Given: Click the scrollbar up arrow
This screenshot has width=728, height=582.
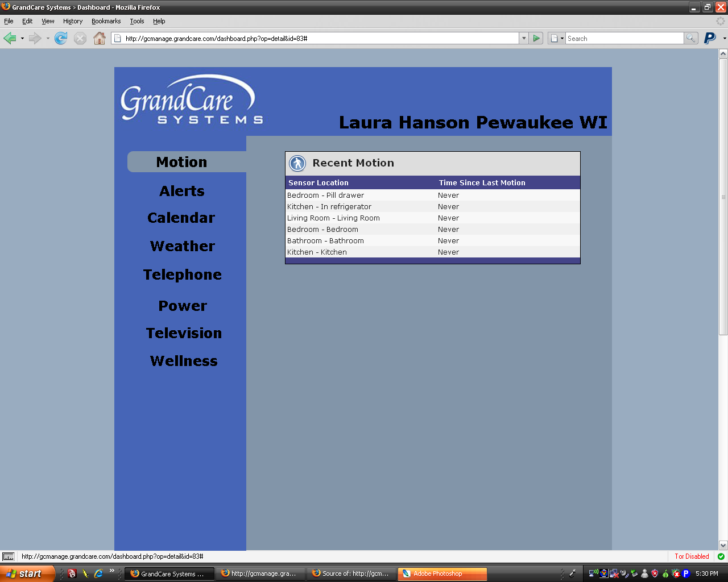Looking at the screenshot, I should 723,54.
